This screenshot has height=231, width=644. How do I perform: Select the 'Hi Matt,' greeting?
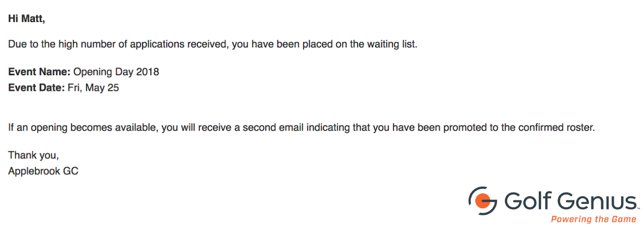[x=27, y=19]
